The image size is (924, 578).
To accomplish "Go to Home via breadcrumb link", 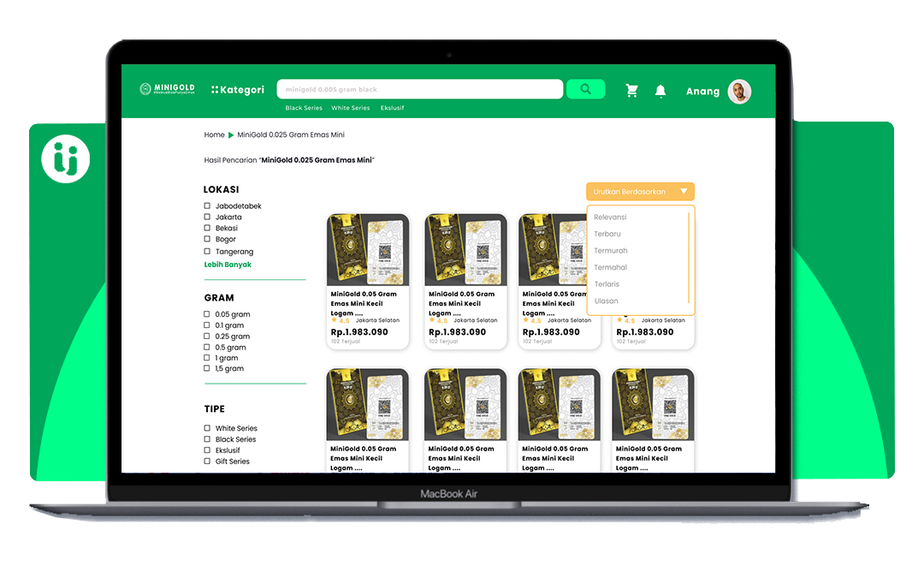I will pyautogui.click(x=214, y=135).
